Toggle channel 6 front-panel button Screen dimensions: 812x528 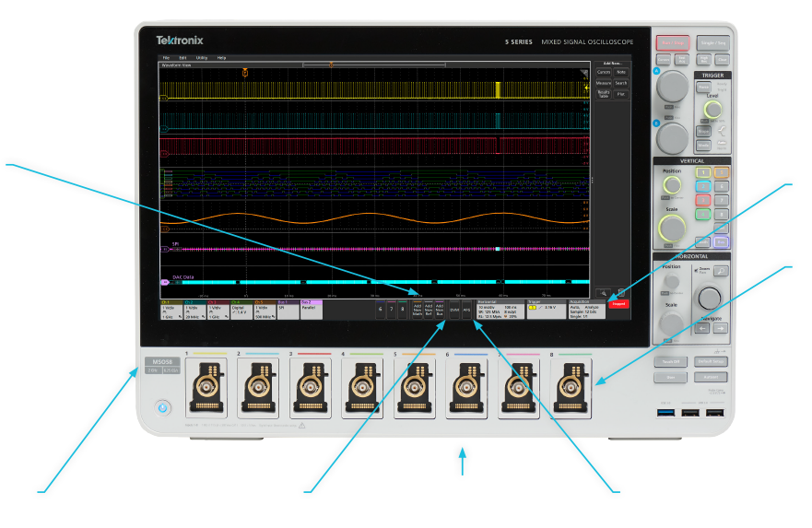tap(722, 186)
